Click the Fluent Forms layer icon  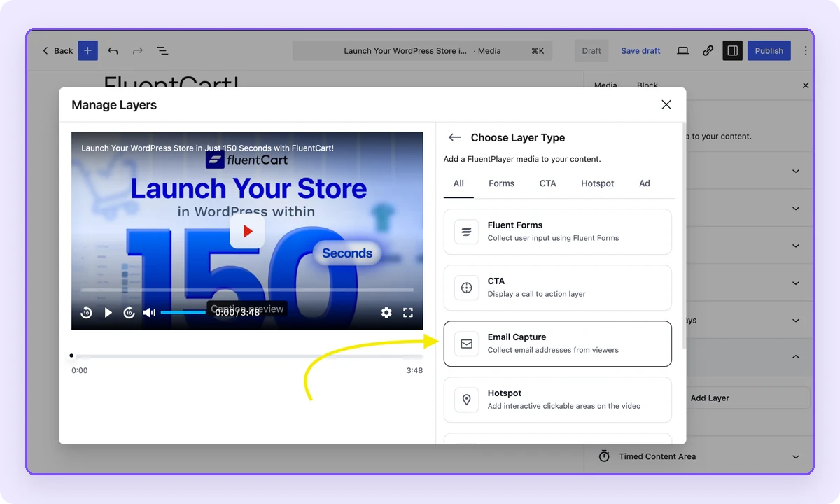[466, 232]
